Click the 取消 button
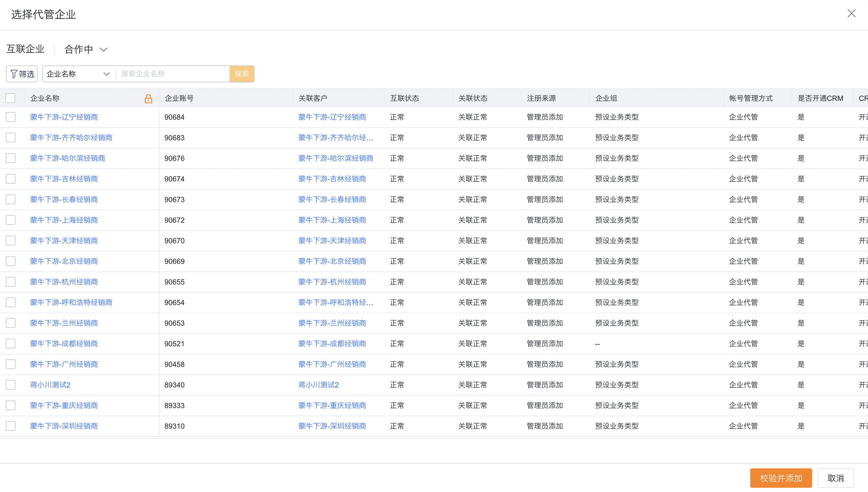This screenshot has height=492, width=868. [x=836, y=478]
